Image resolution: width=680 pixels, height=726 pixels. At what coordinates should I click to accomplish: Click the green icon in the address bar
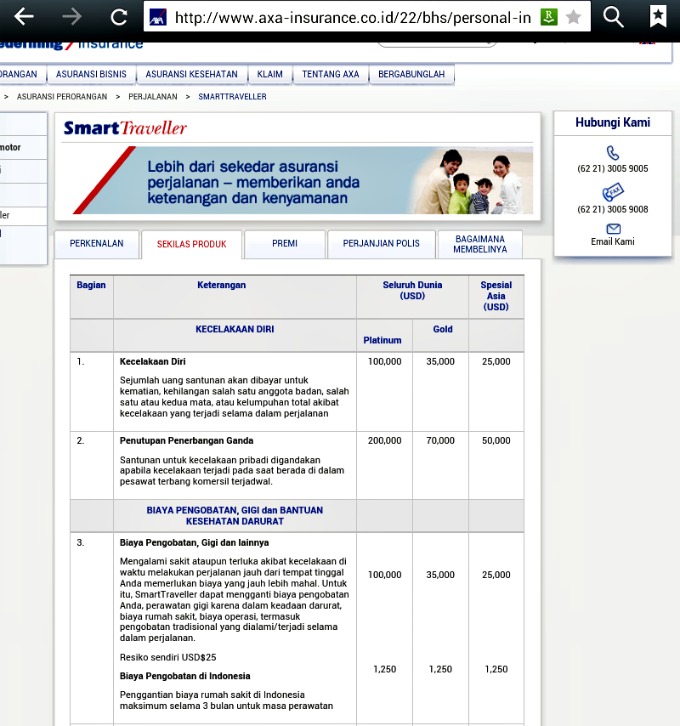tap(548, 17)
